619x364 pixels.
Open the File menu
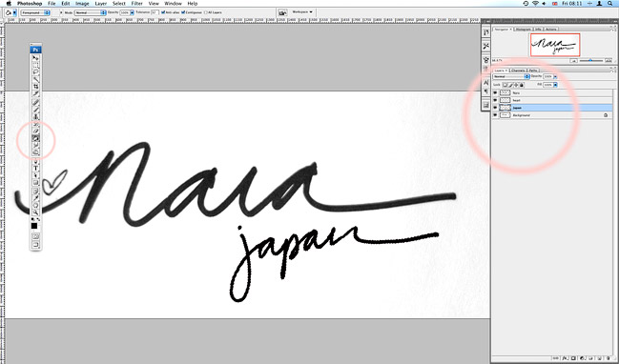pyautogui.click(x=52, y=4)
